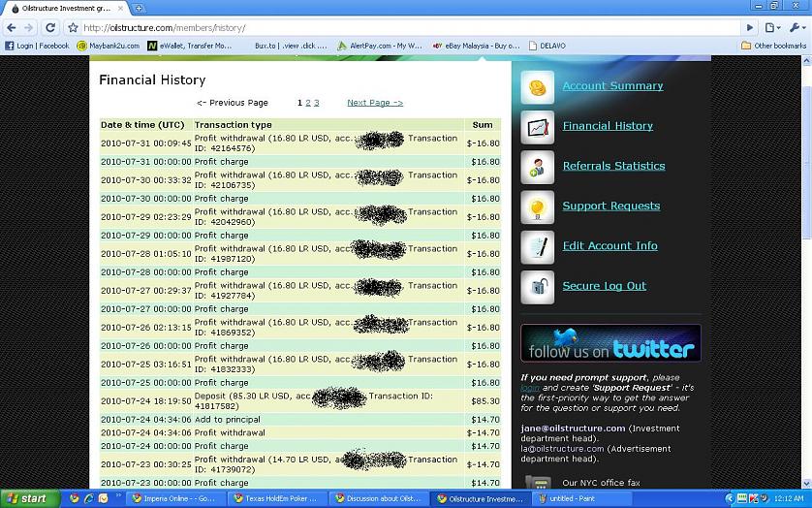Viewport: 812px width, 508px height.
Task: Click the Support Requests lightbulb icon
Action: [x=537, y=206]
